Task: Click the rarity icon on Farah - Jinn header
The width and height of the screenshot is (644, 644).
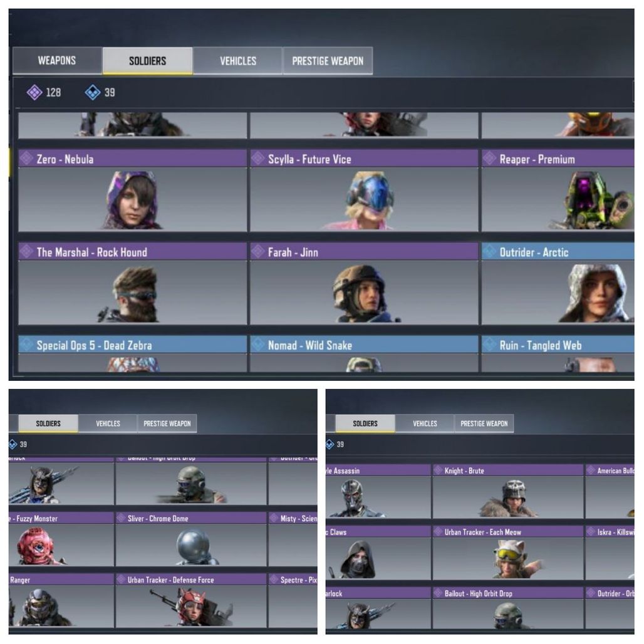Action: (258, 251)
